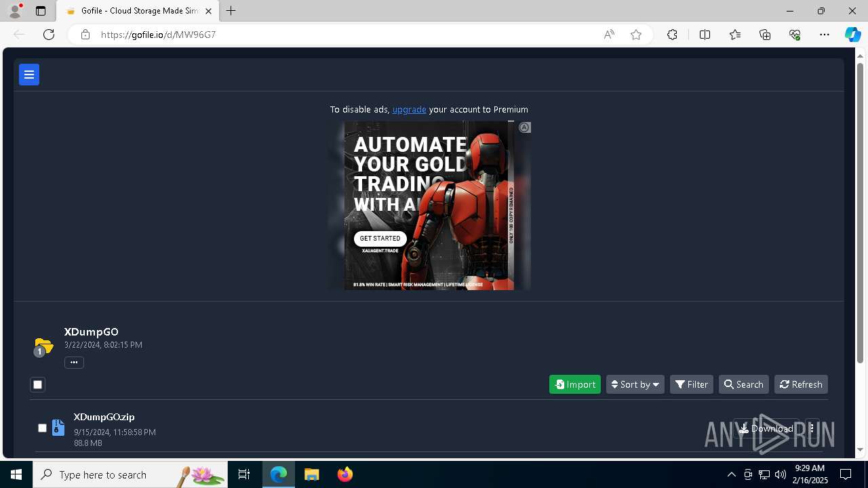This screenshot has height=488, width=868.
Task: Click the gold trading ad banner
Action: click(x=429, y=206)
